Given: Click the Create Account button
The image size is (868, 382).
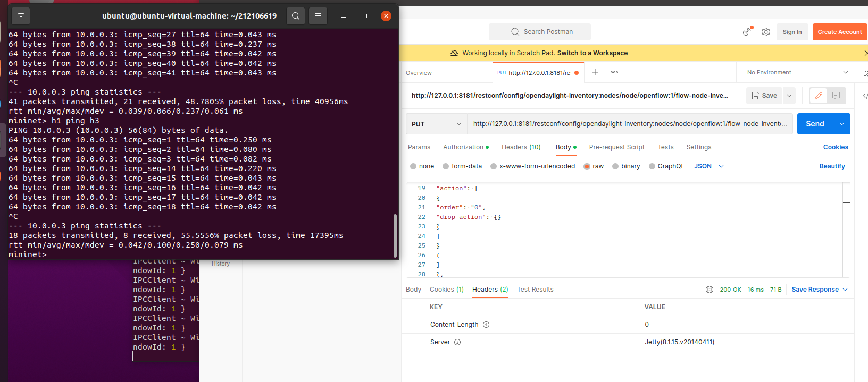Looking at the screenshot, I should (x=840, y=32).
